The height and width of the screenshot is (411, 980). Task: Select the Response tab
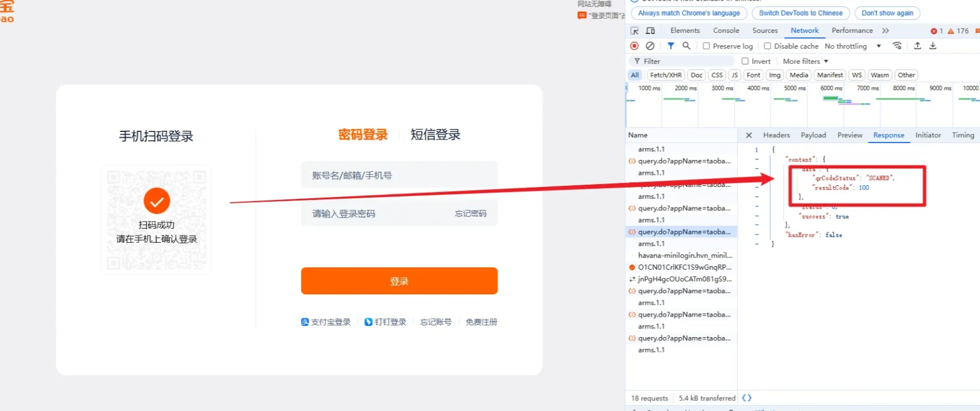[889, 135]
